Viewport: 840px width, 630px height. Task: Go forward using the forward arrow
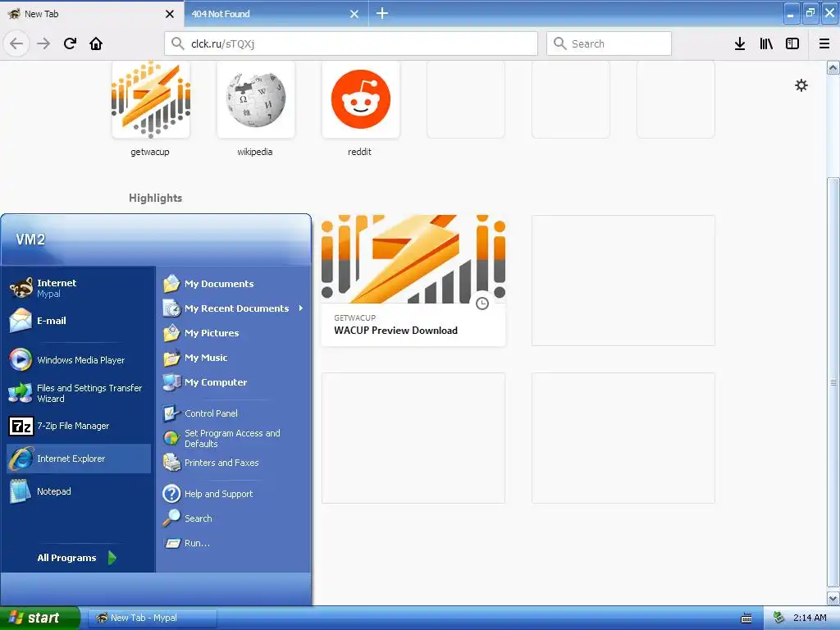44,43
